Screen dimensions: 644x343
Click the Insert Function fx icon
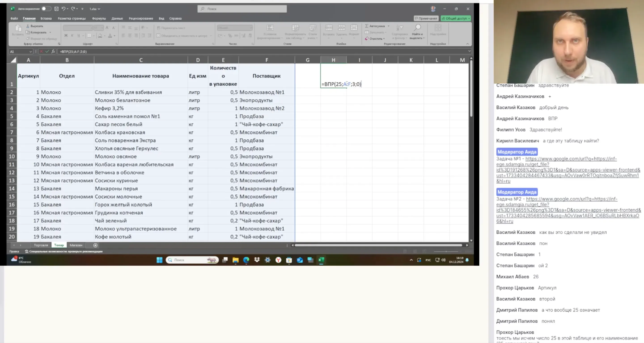(53, 51)
